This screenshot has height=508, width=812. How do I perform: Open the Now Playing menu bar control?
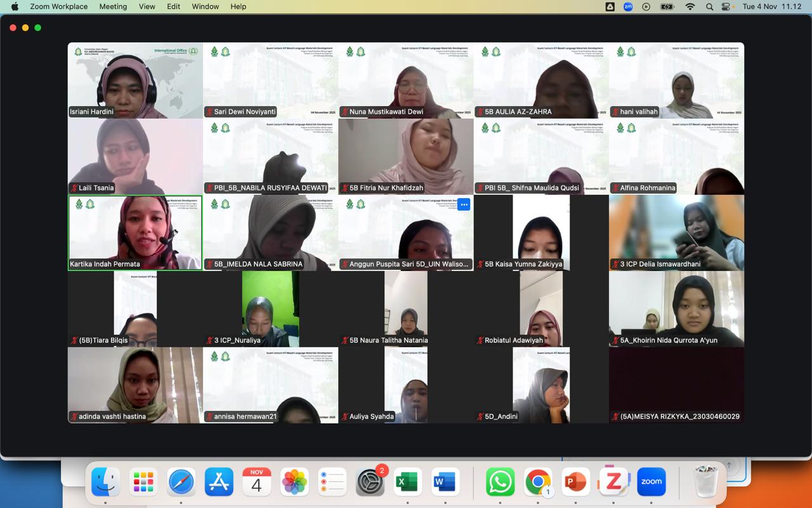click(646, 6)
